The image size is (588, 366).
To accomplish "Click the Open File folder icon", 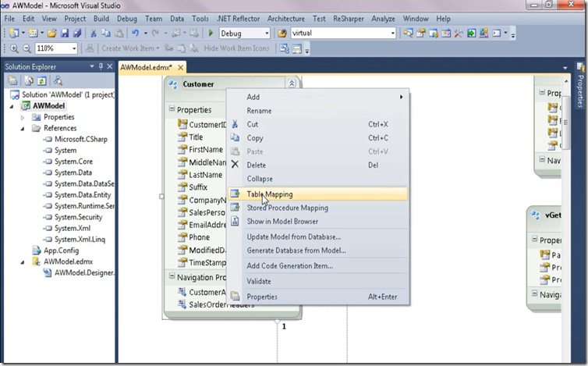I will point(51,34).
